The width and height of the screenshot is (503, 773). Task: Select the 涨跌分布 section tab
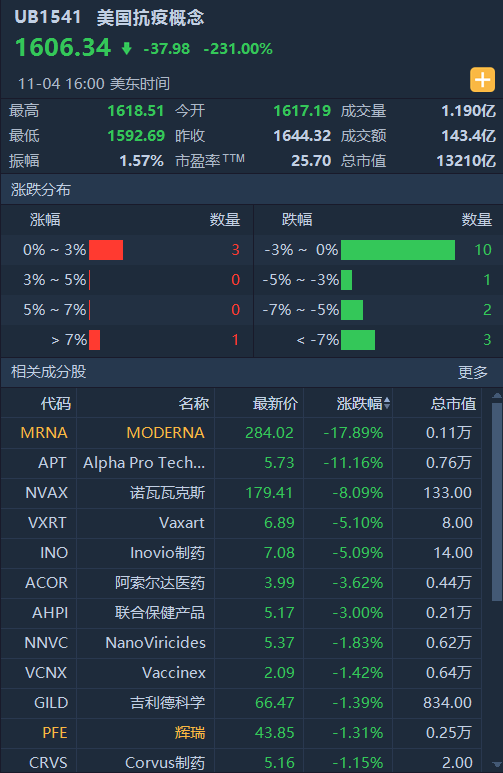point(41,190)
